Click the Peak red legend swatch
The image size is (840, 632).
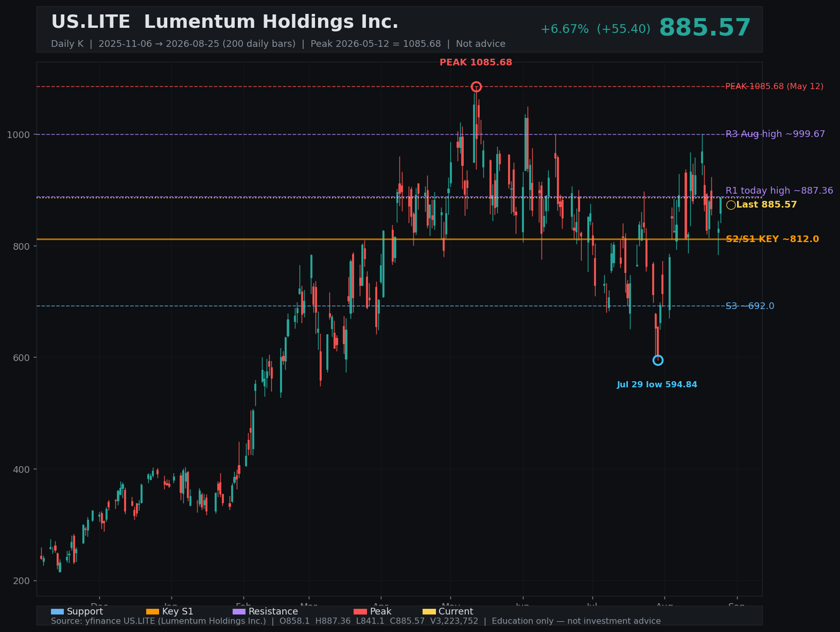[x=360, y=612]
